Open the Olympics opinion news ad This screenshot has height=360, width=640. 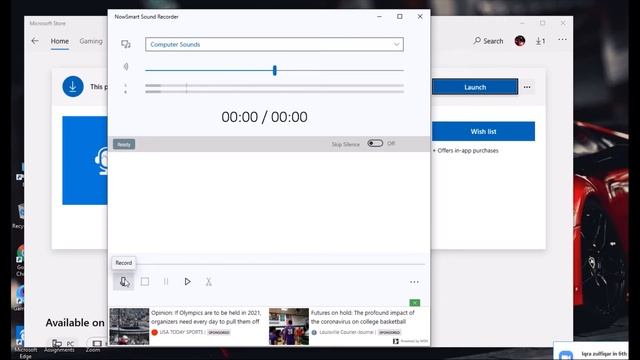pyautogui.click(x=206, y=317)
